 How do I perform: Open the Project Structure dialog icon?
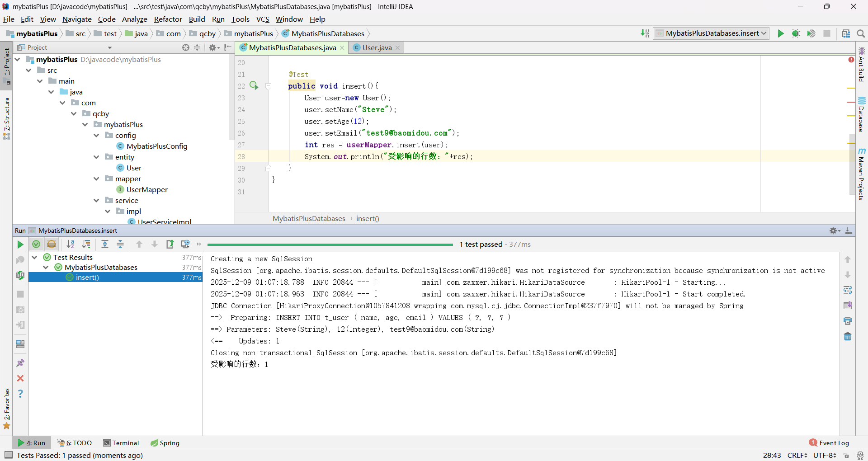tap(846, 33)
